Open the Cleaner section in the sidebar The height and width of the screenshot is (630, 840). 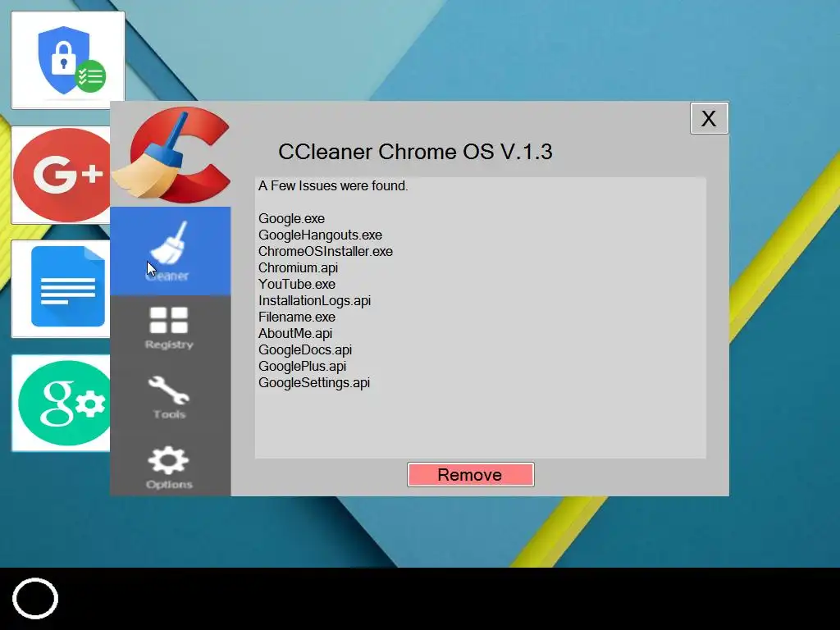click(171, 251)
